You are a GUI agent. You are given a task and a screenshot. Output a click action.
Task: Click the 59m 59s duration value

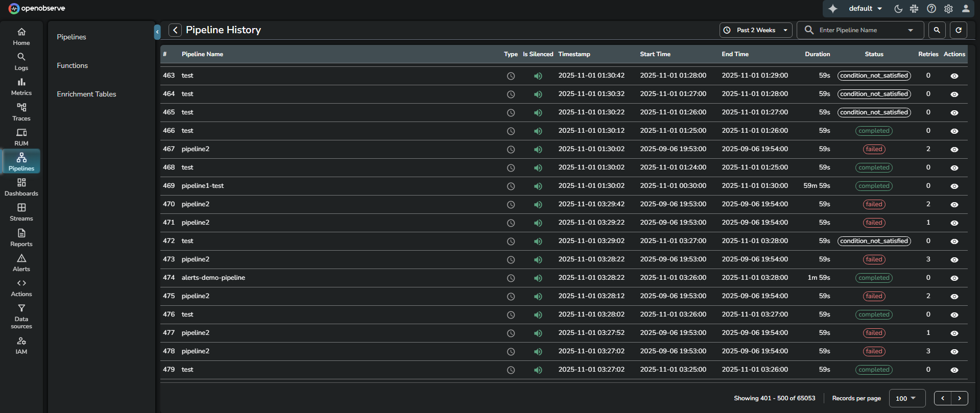pyautogui.click(x=817, y=186)
